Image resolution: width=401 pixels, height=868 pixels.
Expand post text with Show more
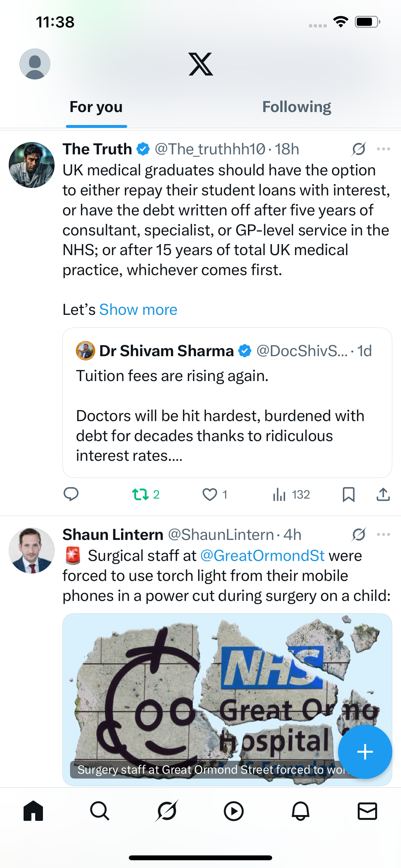(x=138, y=309)
